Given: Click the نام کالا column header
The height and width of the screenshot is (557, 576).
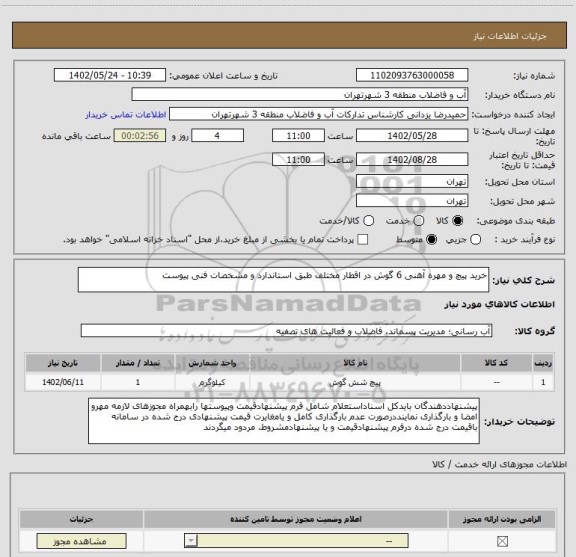Looking at the screenshot, I should point(355,363).
